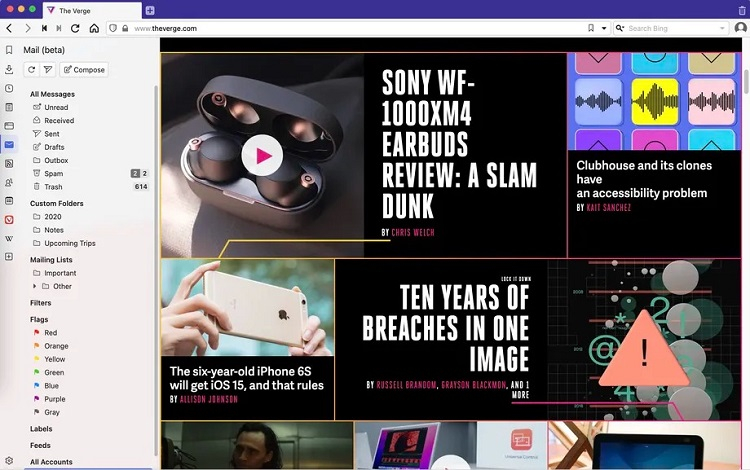Screen dimensions: 750x470
Task: Open the closed tabs trash icon
Action: (x=742, y=10)
